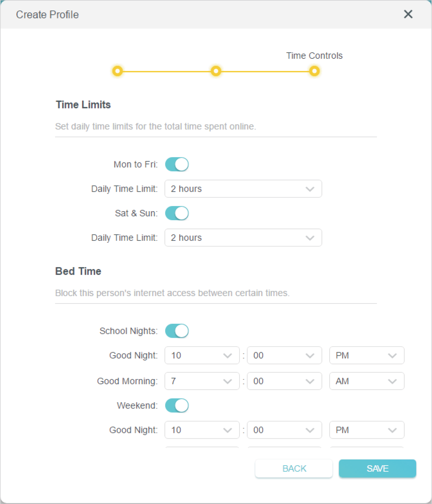Open Good Morning minutes dropdown
This screenshot has width=432, height=504.
[284, 381]
